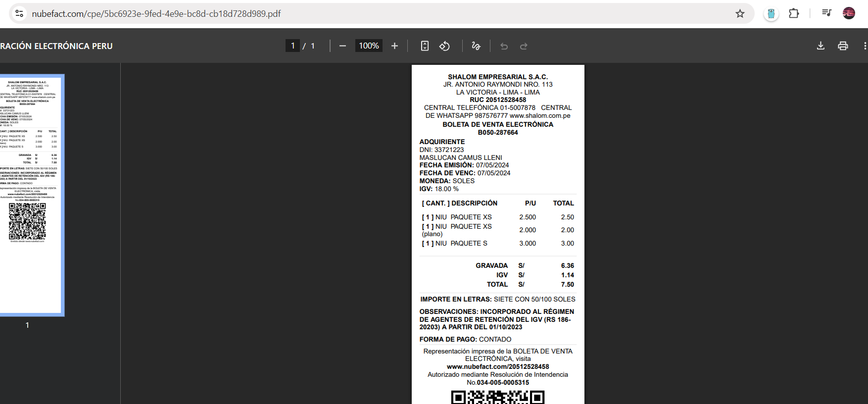View site information icon in address bar
Screen dimensions: 868x404
pos(19,14)
